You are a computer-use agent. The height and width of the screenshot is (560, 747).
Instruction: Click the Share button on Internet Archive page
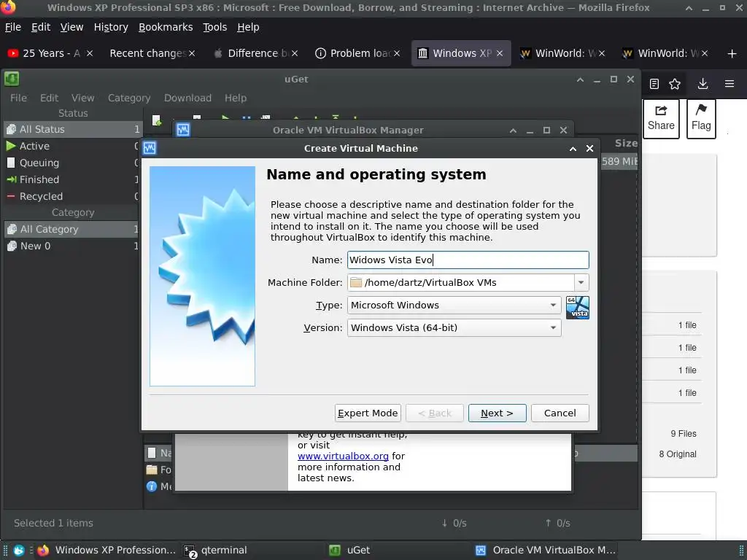click(661, 119)
